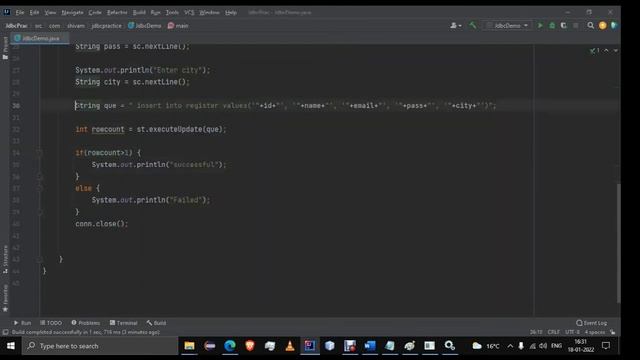The image size is (640, 360).
Task: Click the tool windows toggle icon in status bar
Action: 5,332
